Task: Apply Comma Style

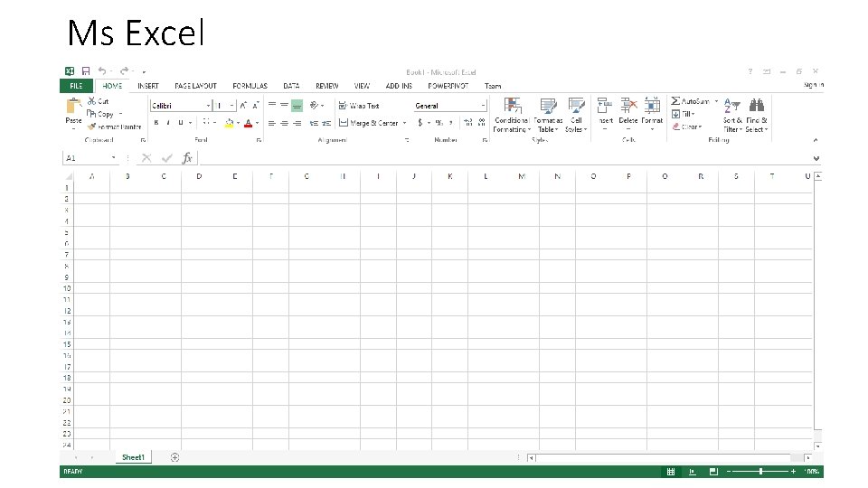Action: click(x=451, y=123)
